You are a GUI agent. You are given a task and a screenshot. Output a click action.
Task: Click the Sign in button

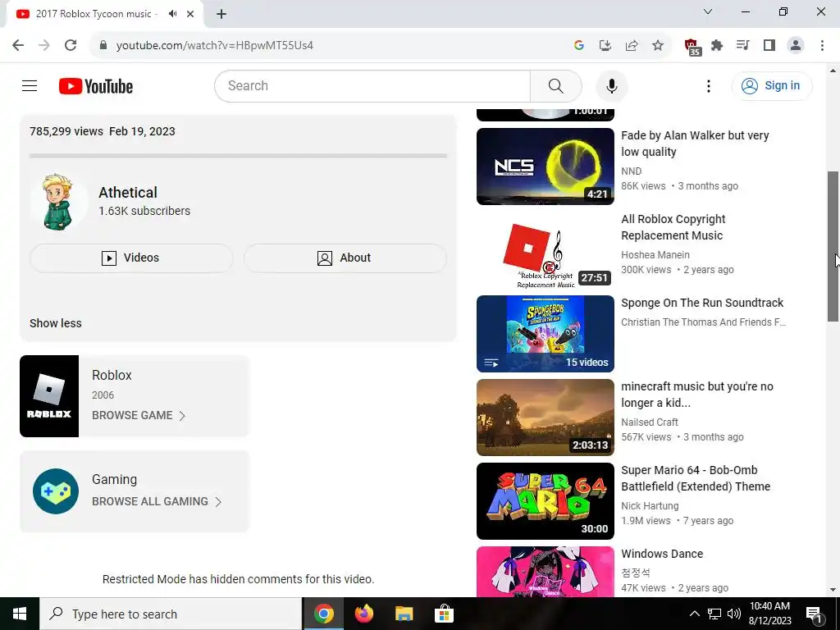[771, 85]
